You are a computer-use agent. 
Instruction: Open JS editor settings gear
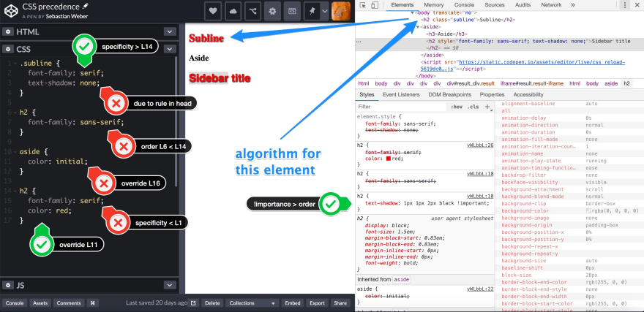tap(8, 286)
